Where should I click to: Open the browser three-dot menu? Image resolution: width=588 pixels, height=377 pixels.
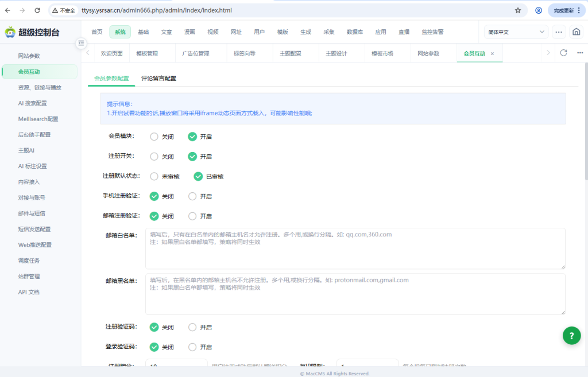(579, 10)
